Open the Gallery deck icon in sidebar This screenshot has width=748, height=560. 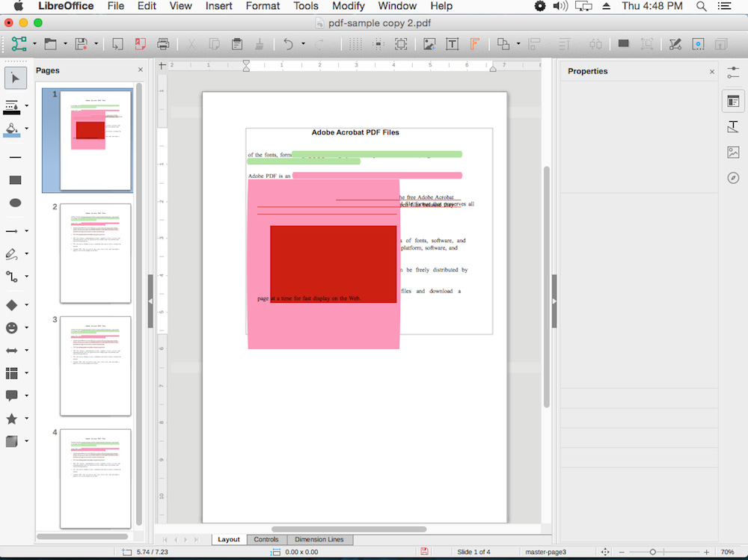tap(733, 153)
